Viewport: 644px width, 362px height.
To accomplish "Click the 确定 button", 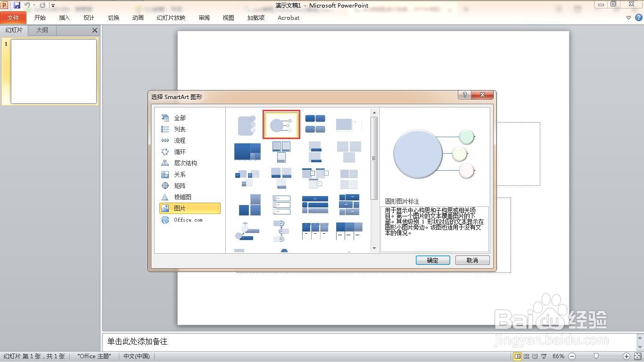I will coord(433,260).
